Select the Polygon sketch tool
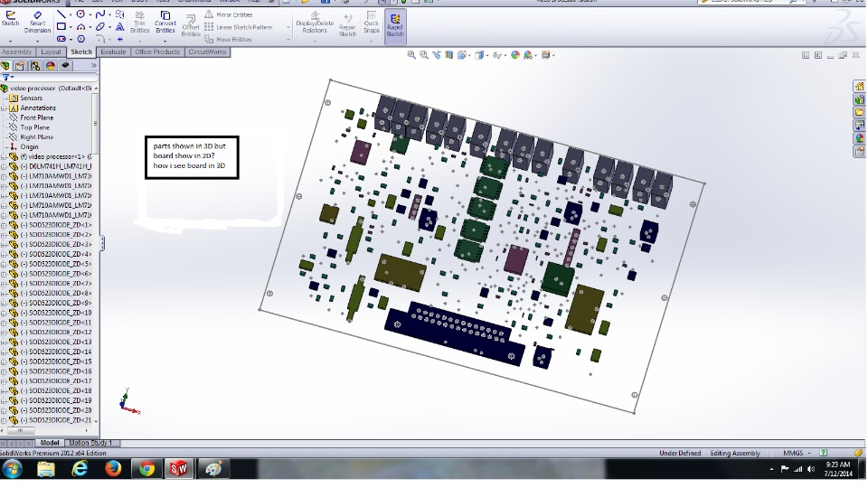This screenshot has height=488, width=868. (x=80, y=39)
